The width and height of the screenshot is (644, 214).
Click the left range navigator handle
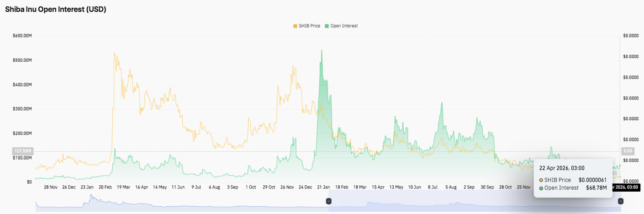tap(328, 201)
